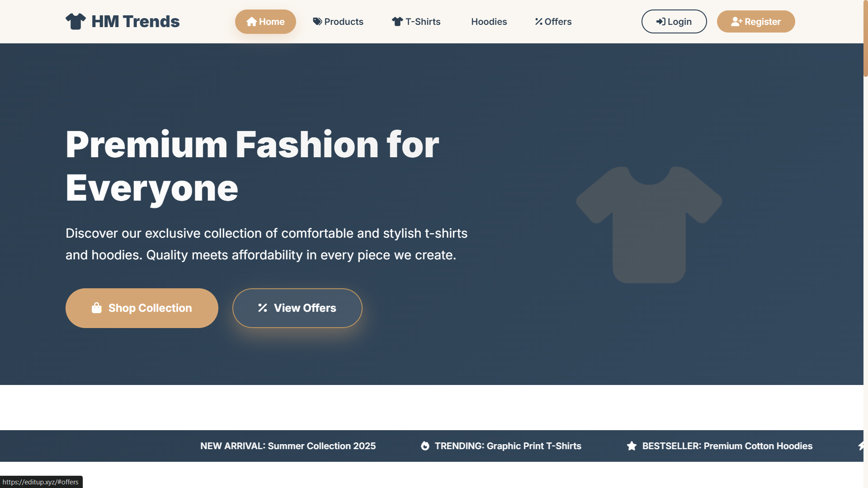
Task: Click the t-shirt icon beside T-Shirts link
Action: tap(397, 21)
